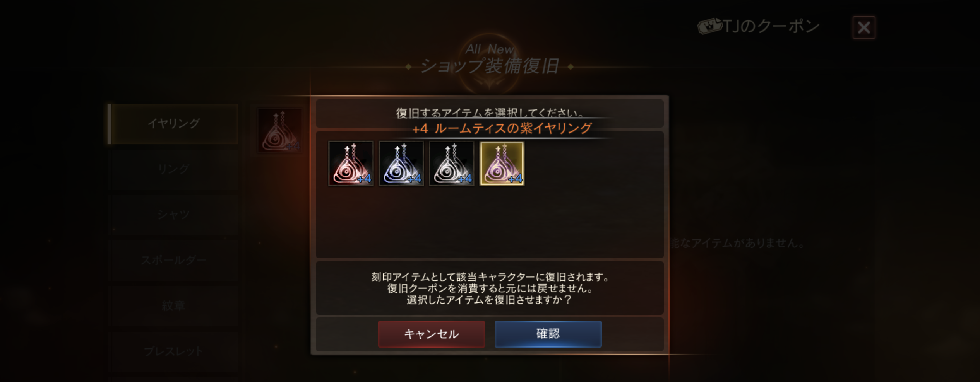Viewport: 980px width, 382px height.
Task: Select the blue +4 earring icon
Action: click(401, 164)
